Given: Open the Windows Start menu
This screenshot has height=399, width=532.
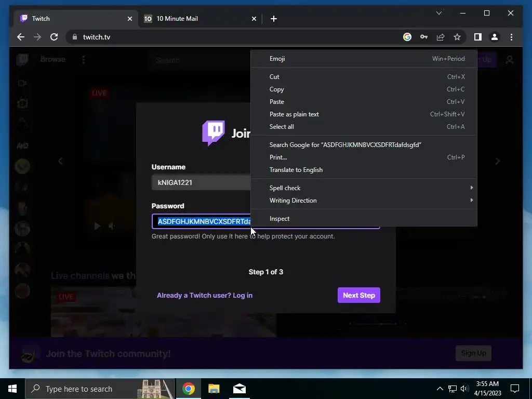Looking at the screenshot, I should coord(12,389).
